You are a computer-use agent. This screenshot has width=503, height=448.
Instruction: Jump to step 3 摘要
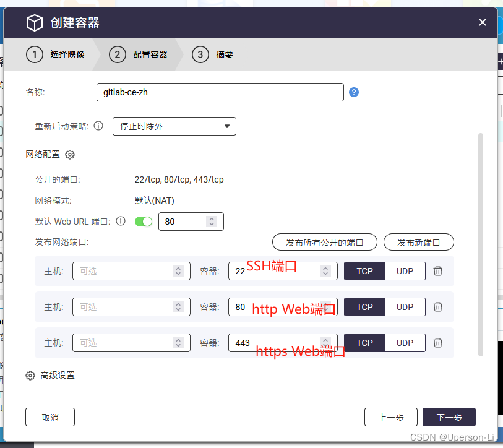pos(212,54)
